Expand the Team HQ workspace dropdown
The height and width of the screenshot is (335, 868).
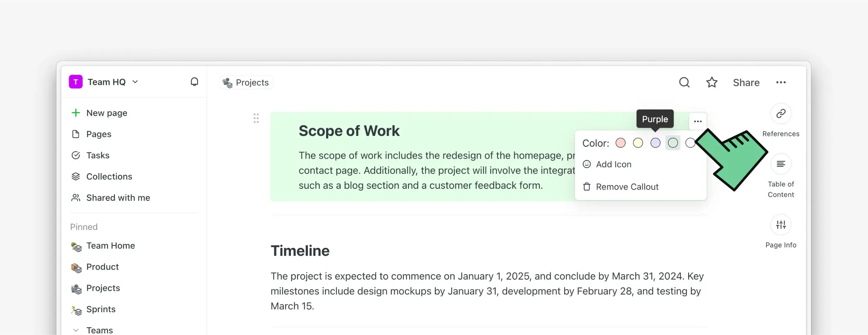tap(135, 82)
